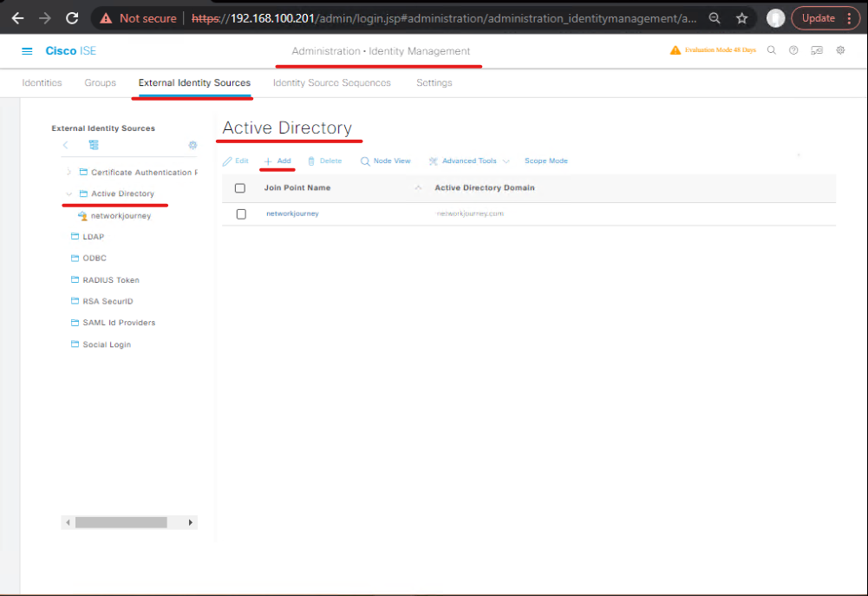
Task: Open the browser profile avatar
Action: point(775,18)
